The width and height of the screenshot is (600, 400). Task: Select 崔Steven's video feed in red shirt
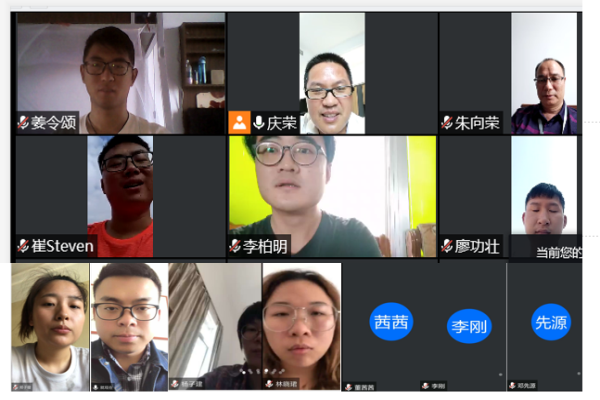pyautogui.click(x=120, y=196)
